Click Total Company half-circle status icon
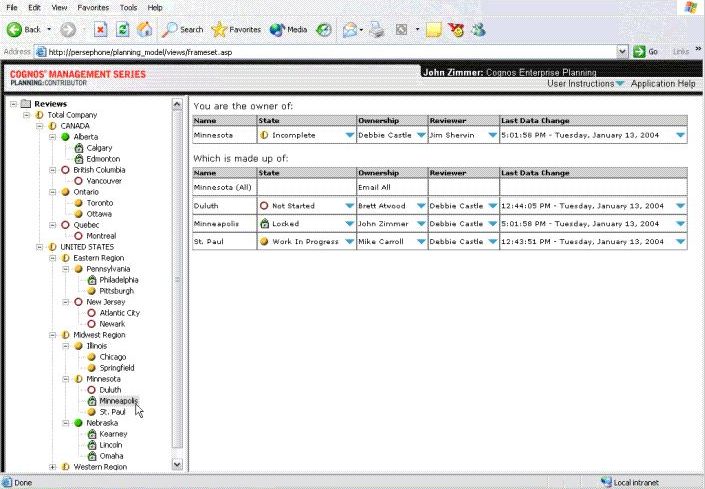Viewport: 705px width, 489px height. (x=39, y=115)
